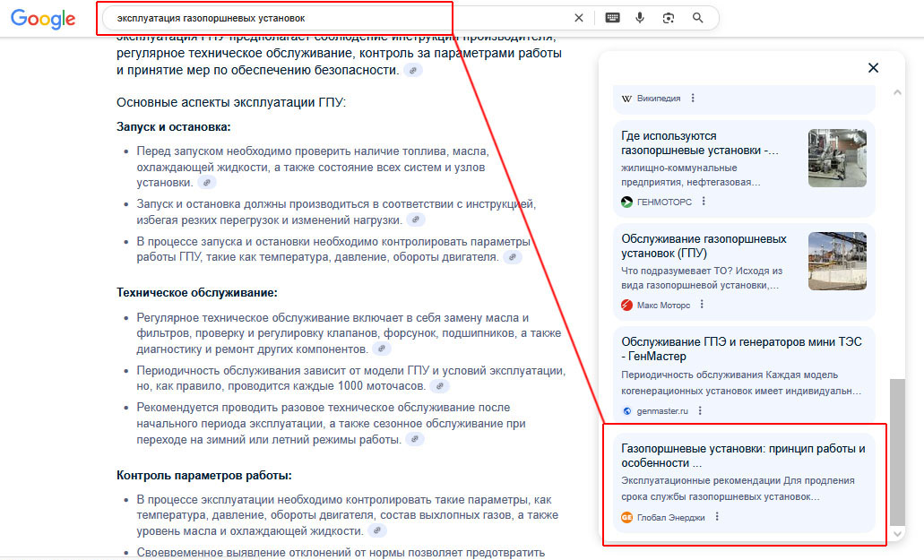This screenshot has width=924, height=560.
Task: Open more options next to Википедия
Action: (x=693, y=98)
